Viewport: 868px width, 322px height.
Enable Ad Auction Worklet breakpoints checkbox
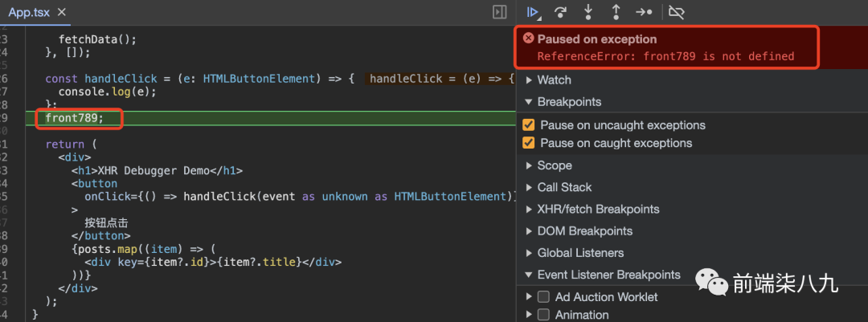pyautogui.click(x=543, y=297)
